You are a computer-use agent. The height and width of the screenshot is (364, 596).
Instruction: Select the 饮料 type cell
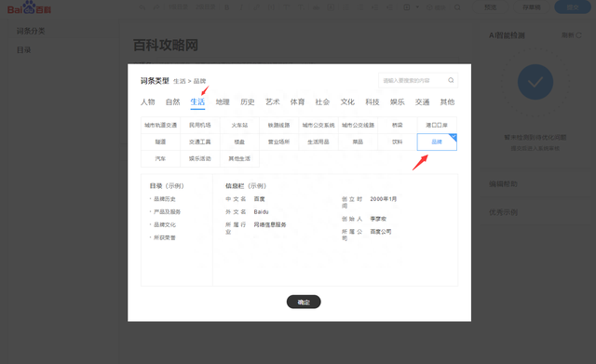[x=398, y=142]
